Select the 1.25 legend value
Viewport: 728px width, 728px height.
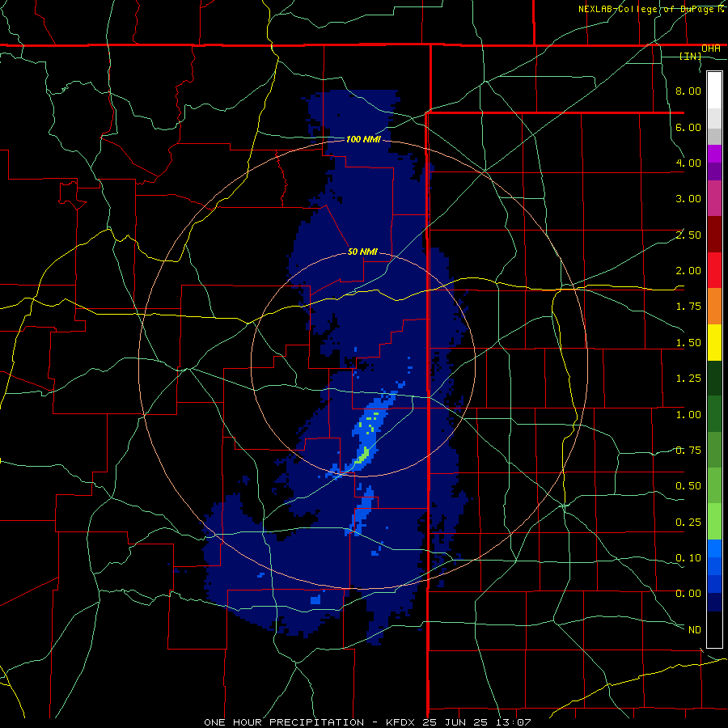[x=688, y=379]
